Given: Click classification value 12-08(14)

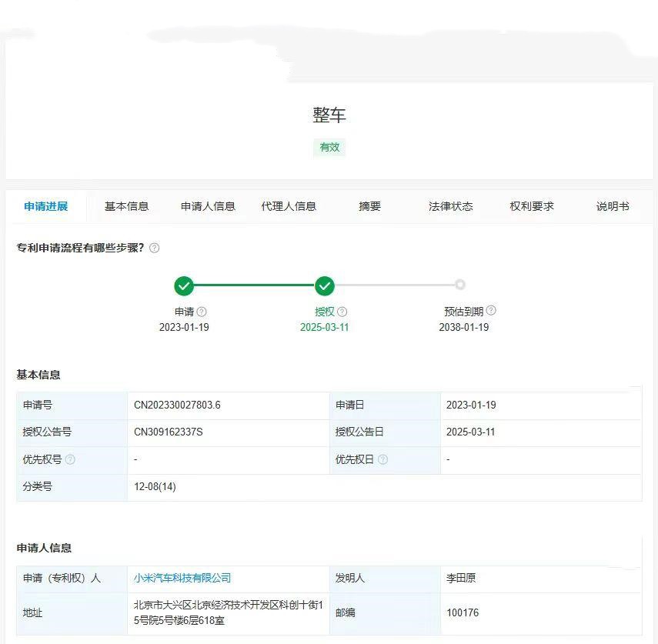Looking at the screenshot, I should [x=155, y=487].
